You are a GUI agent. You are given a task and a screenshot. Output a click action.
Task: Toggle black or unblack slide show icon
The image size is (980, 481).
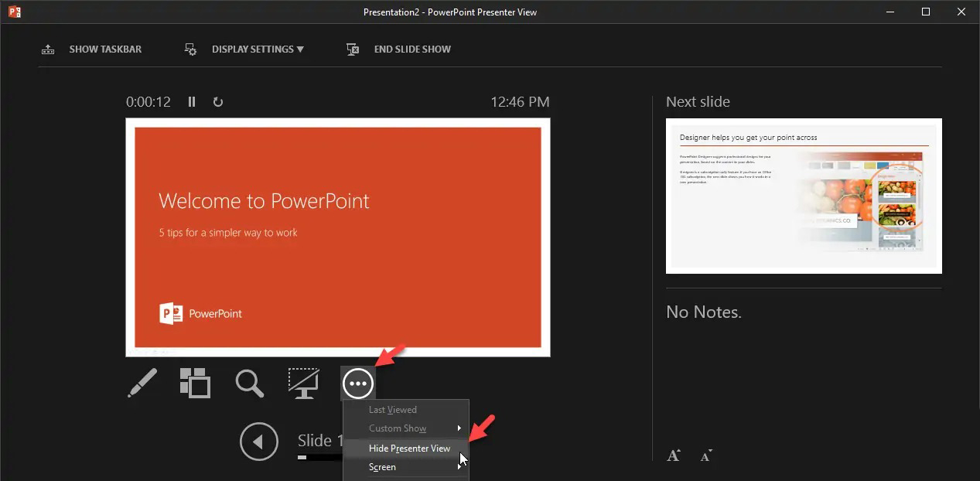click(x=303, y=383)
